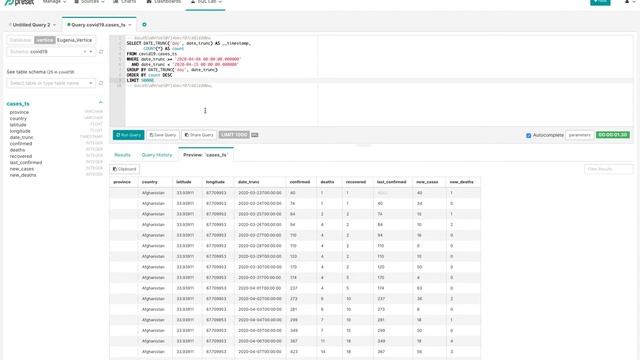Collapse the cases_ts table schema

point(100,102)
